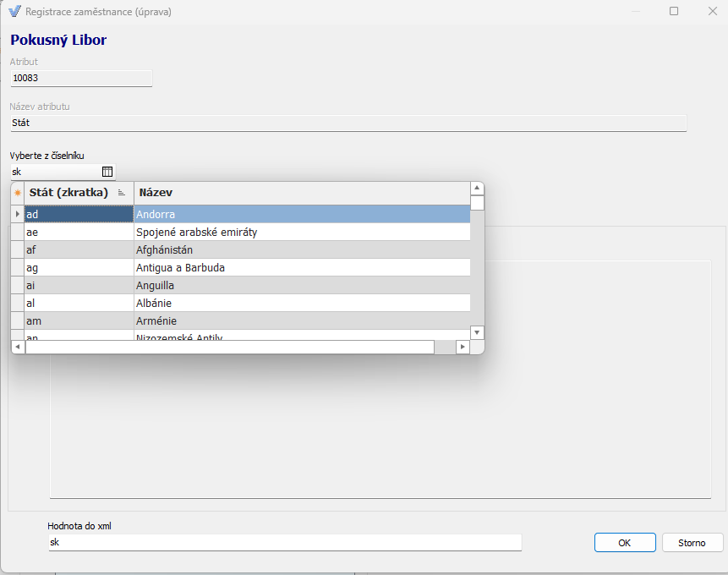Select the 'ag' abbreviation cell
728x575 pixels.
tap(78, 267)
